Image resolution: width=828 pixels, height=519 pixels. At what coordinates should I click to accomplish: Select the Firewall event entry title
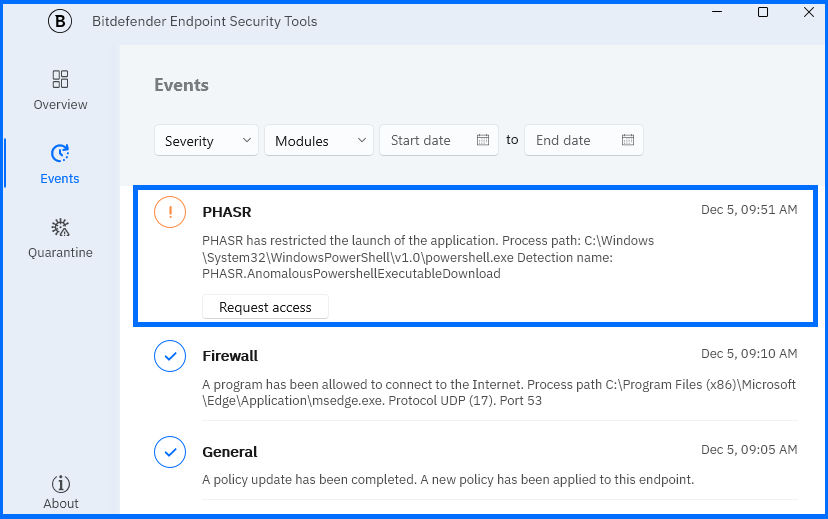click(230, 355)
